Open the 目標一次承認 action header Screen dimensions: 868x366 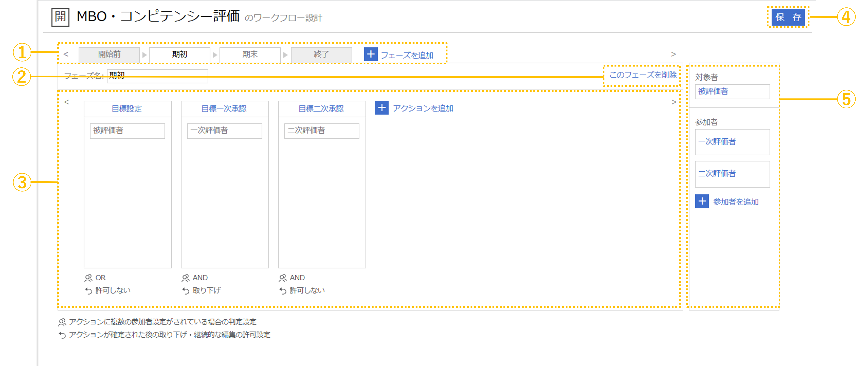(x=224, y=109)
